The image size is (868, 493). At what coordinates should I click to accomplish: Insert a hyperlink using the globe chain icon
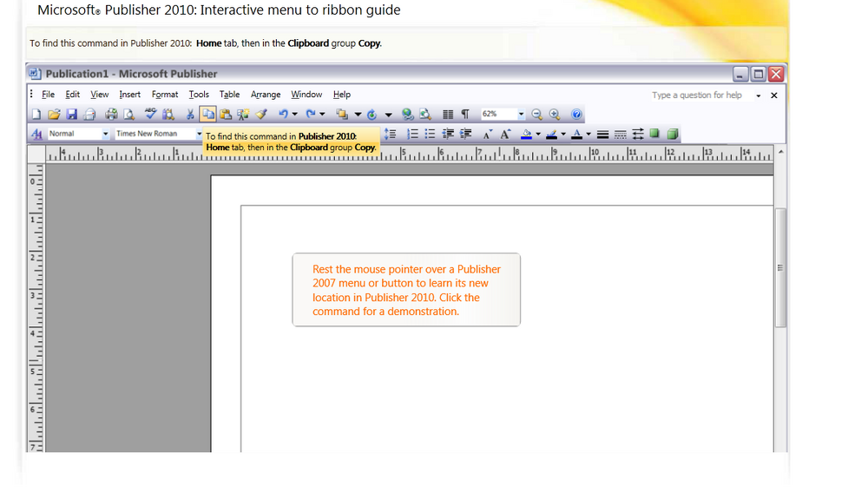coord(407,115)
